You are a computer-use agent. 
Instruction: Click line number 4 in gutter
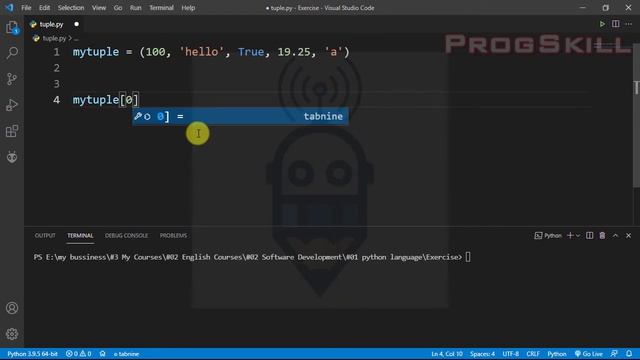pyautogui.click(x=56, y=100)
